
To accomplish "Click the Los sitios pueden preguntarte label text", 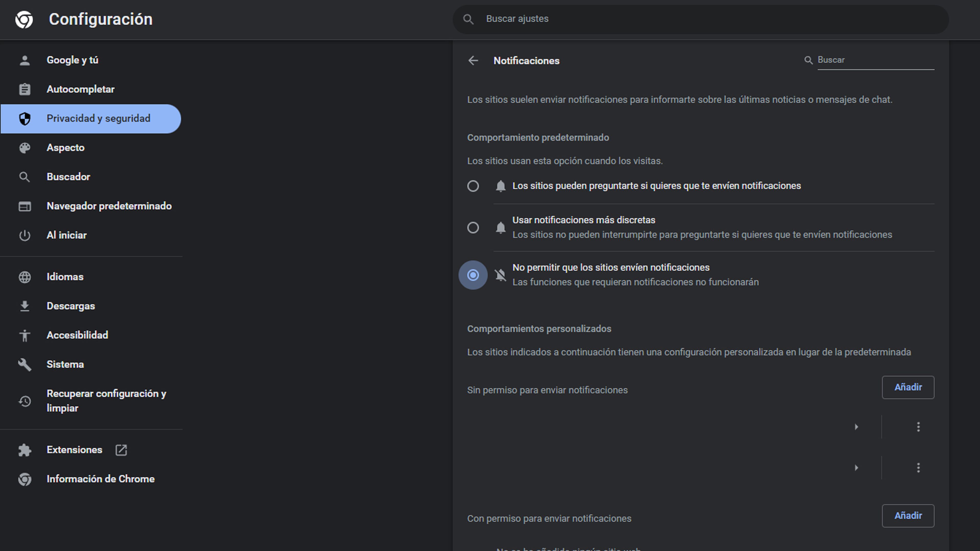I will coord(656,186).
